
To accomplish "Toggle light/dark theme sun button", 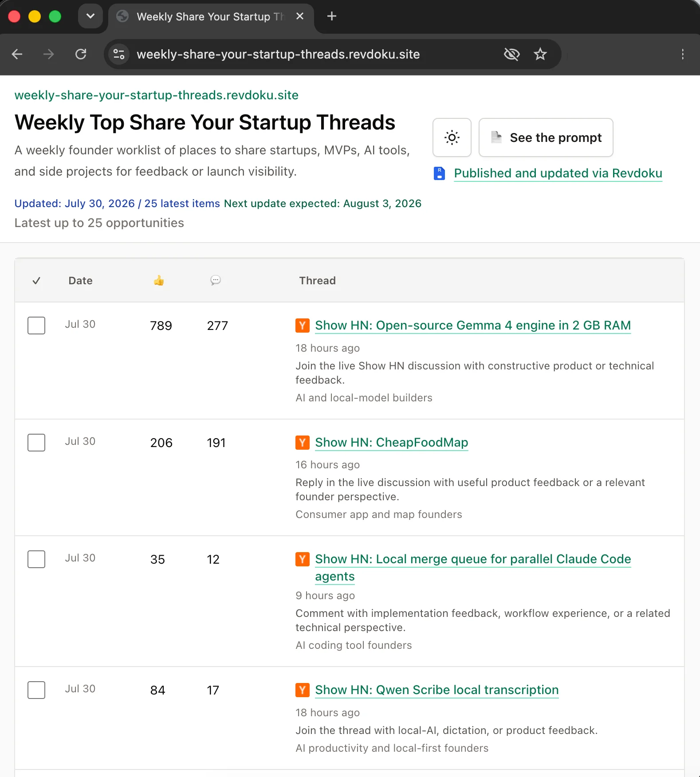I will pyautogui.click(x=452, y=137).
